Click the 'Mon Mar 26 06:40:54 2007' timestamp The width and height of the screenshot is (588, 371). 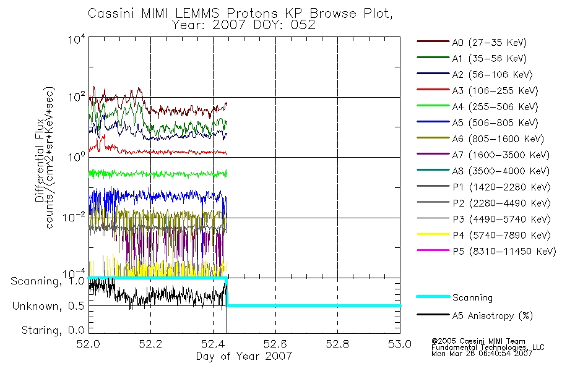click(482, 354)
